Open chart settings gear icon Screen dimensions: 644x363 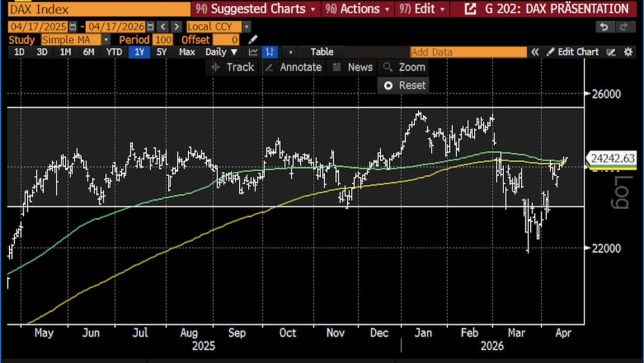[x=628, y=52]
